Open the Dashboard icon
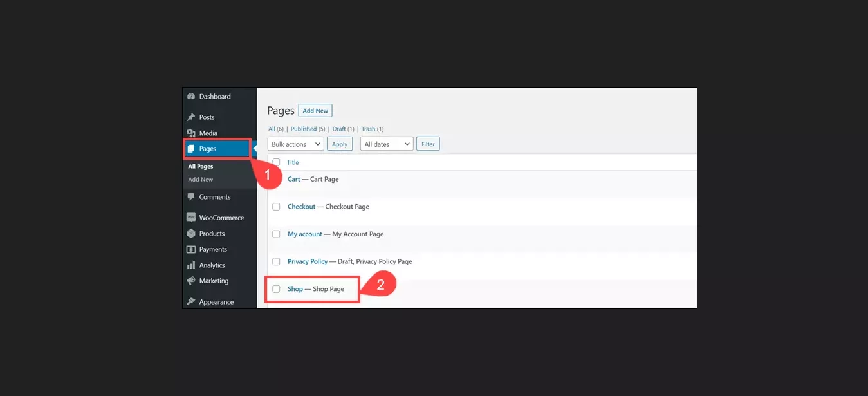868x396 pixels. pyautogui.click(x=191, y=95)
